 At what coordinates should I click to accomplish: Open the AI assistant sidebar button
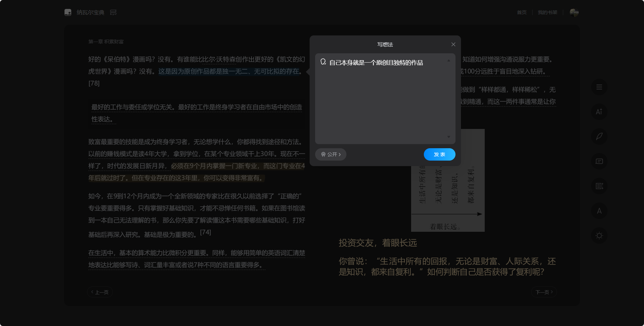click(599, 112)
